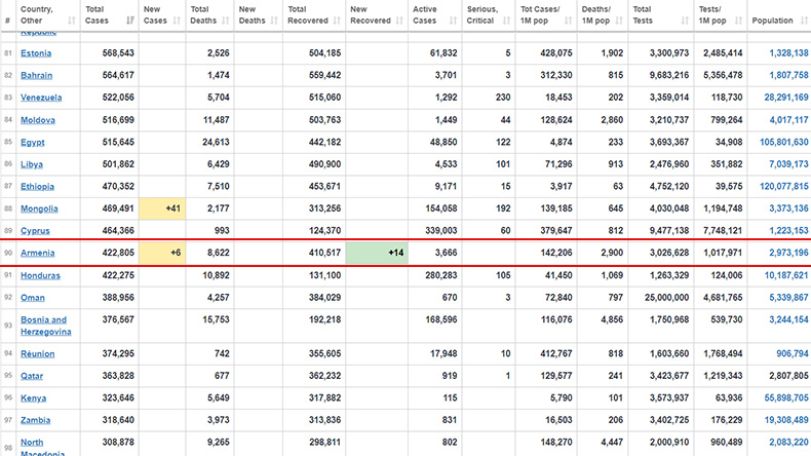Select Armenia new recovered cell +14

(377, 253)
